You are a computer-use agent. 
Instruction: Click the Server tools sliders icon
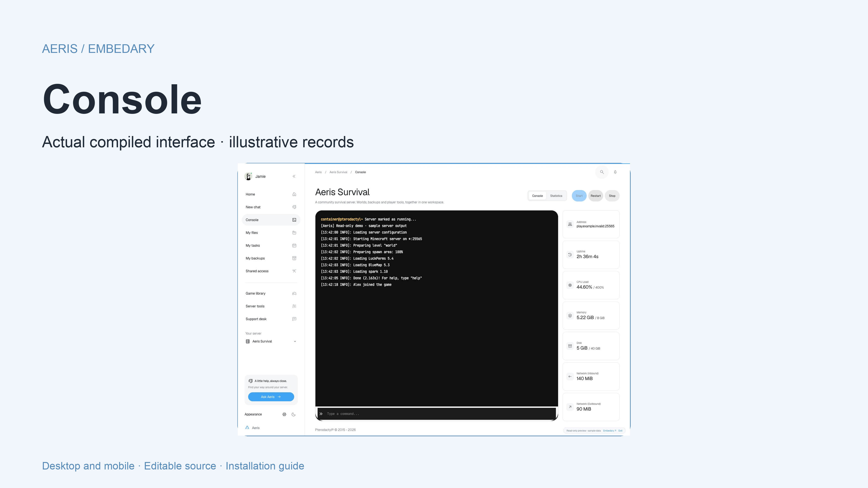(x=294, y=306)
